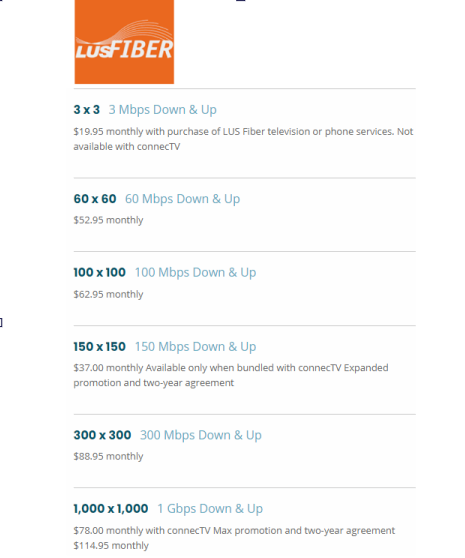The height and width of the screenshot is (558, 465).
Task: Select the 1,000 x 1,000 plan heading
Action: tap(111, 509)
